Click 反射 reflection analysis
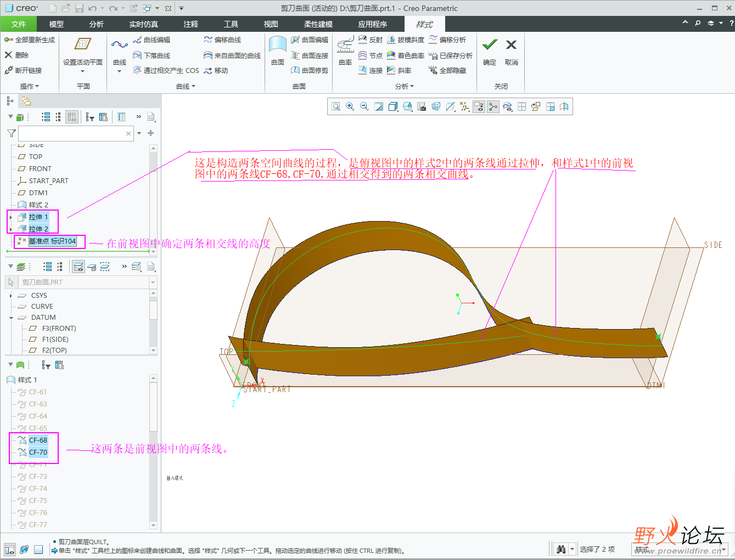The image size is (735, 560). (x=371, y=40)
